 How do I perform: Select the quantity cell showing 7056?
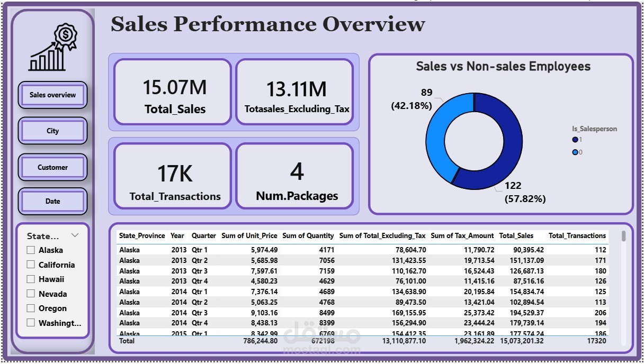coord(326,260)
